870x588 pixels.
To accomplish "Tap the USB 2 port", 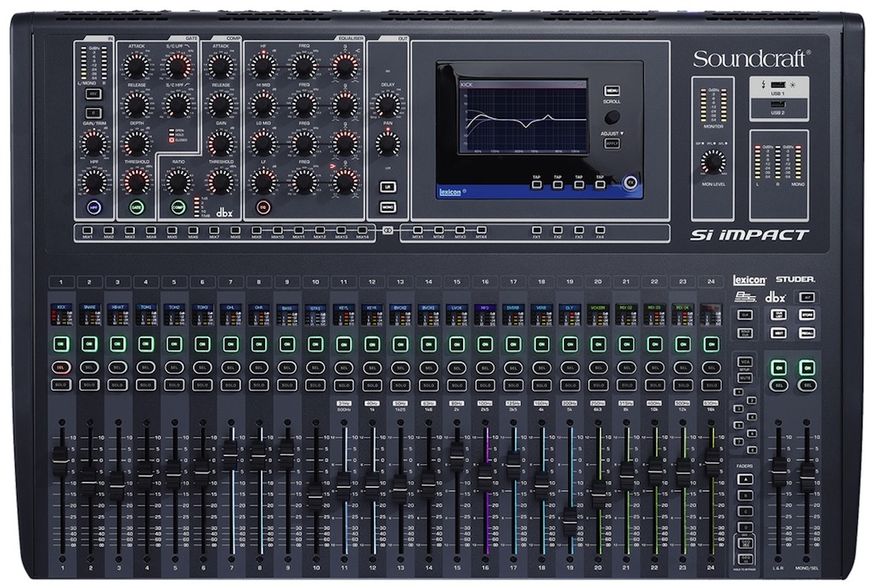I will (778, 105).
